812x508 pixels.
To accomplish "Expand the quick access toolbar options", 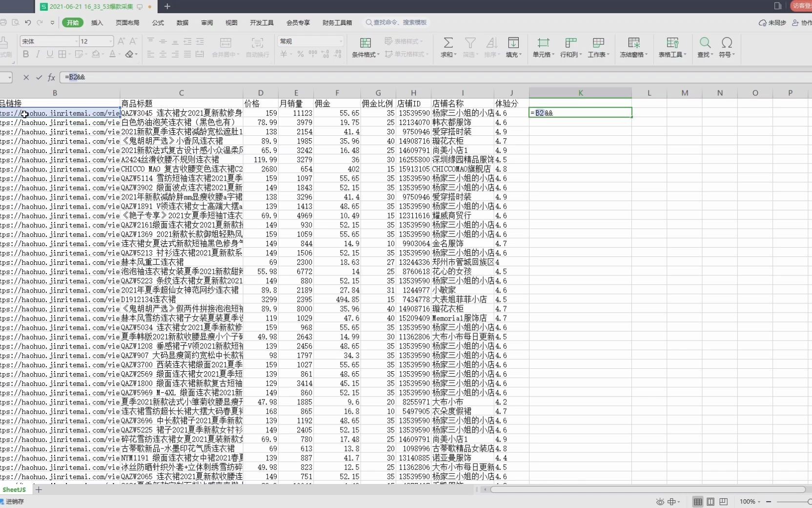I will tap(52, 22).
